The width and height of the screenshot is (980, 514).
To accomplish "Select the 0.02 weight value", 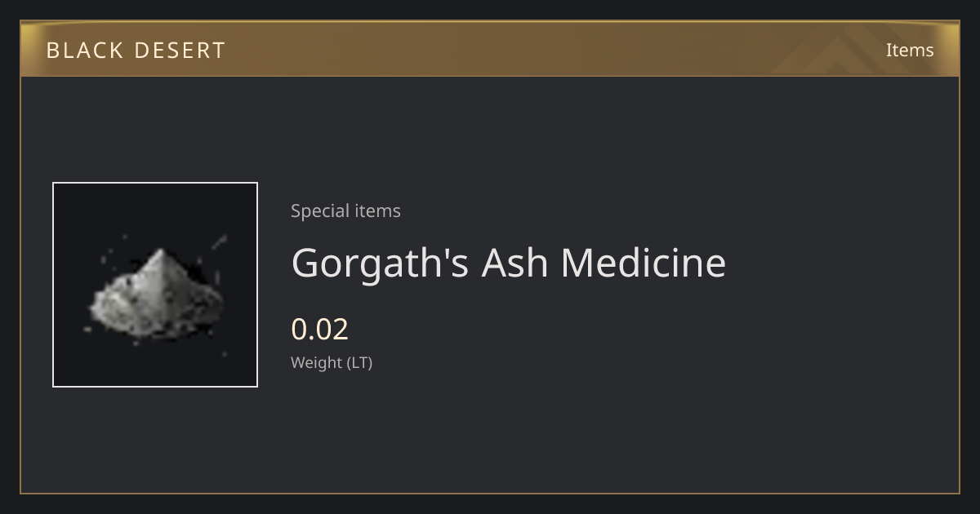I will click(x=319, y=329).
